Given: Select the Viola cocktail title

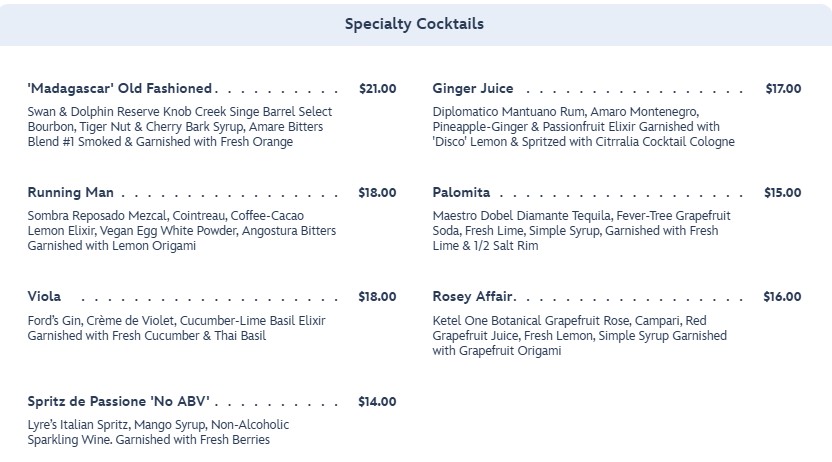Looking at the screenshot, I should (45, 296).
